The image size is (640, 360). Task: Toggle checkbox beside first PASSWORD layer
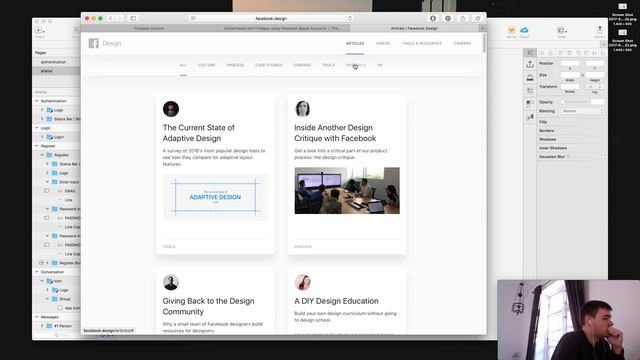point(47,218)
